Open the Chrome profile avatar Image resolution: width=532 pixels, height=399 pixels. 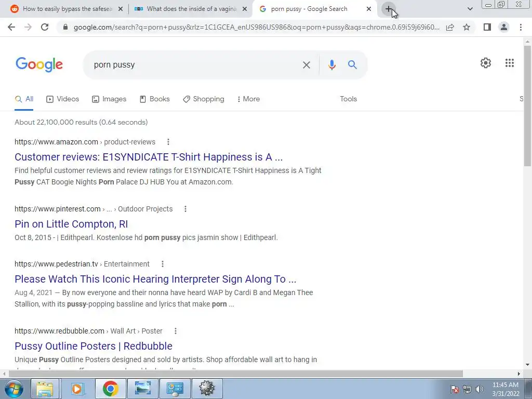tap(504, 27)
